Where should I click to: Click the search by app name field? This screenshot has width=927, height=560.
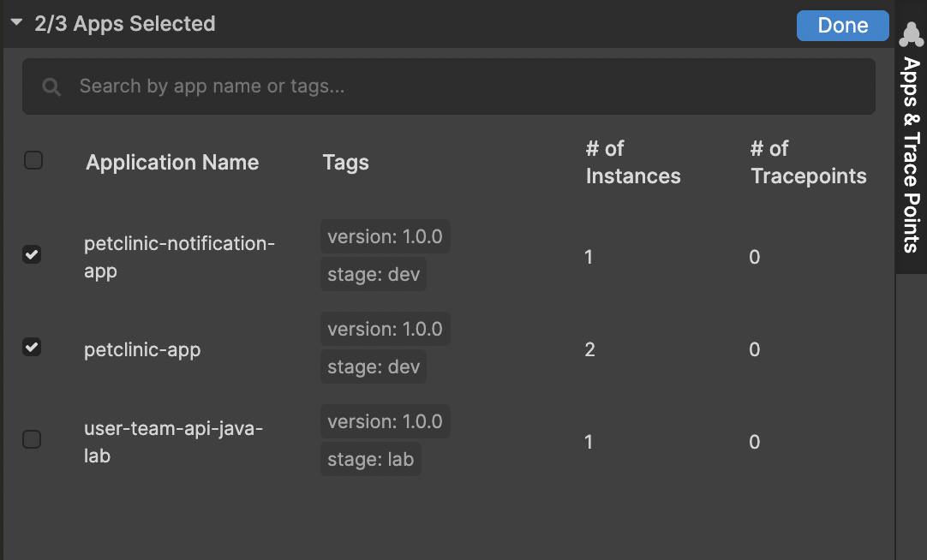449,86
